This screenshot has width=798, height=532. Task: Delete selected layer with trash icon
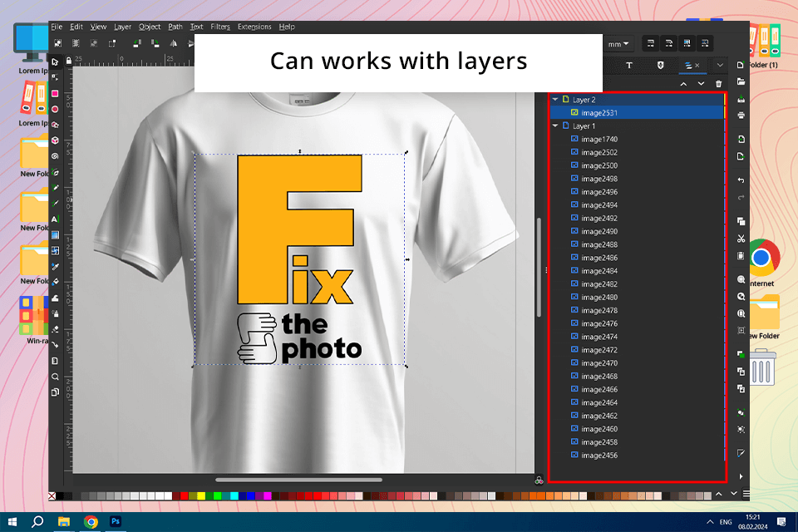(718, 83)
